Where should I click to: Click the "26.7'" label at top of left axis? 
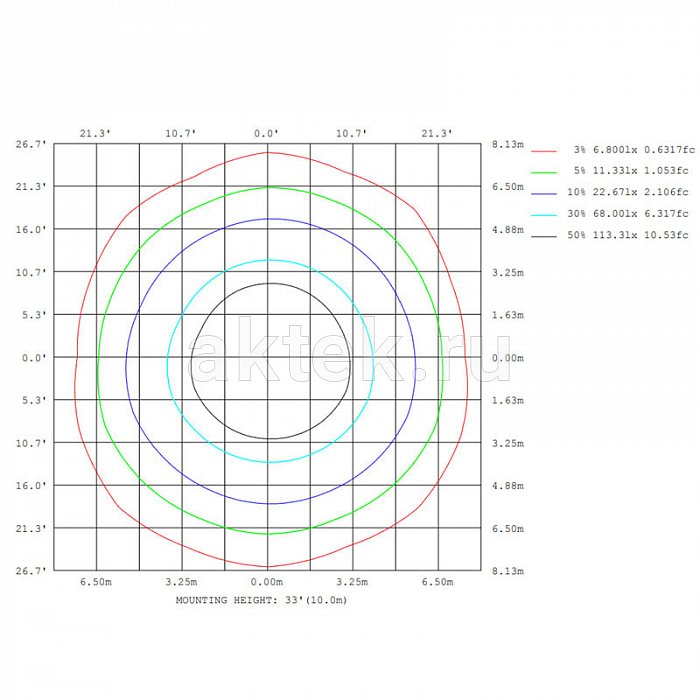pos(31,144)
